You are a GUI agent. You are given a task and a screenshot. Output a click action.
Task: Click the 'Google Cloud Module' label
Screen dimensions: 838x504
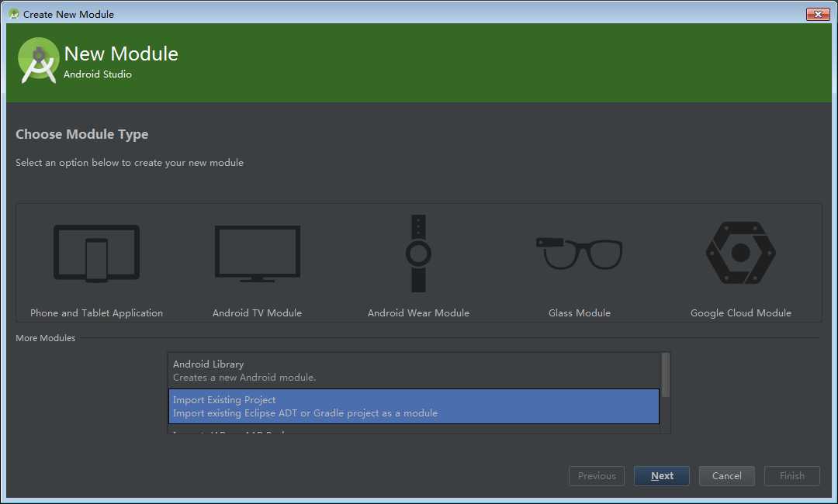[x=741, y=312]
